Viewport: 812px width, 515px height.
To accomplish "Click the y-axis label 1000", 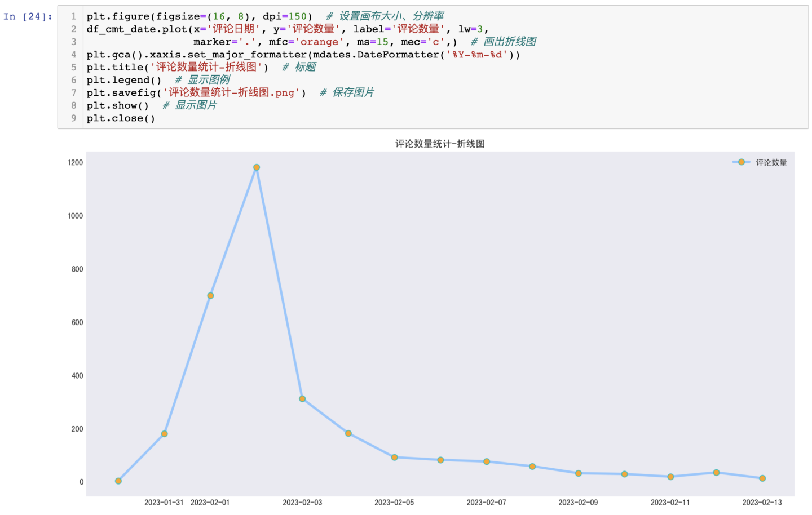I will coord(75,216).
